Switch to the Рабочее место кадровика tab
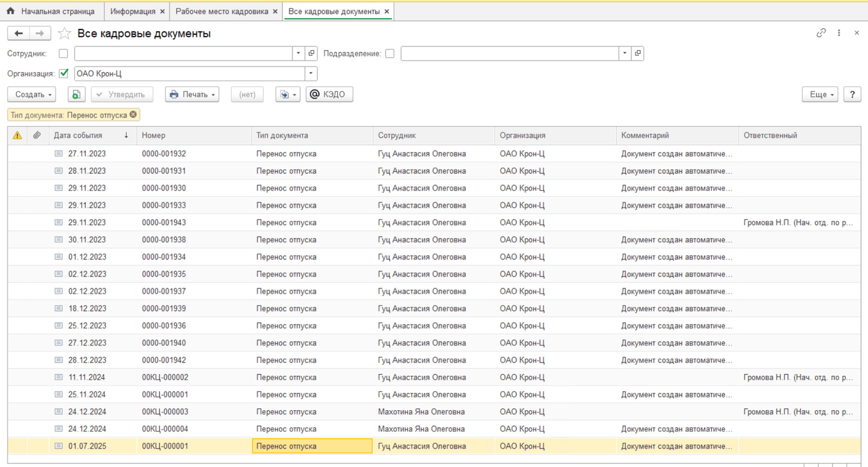 tap(221, 11)
